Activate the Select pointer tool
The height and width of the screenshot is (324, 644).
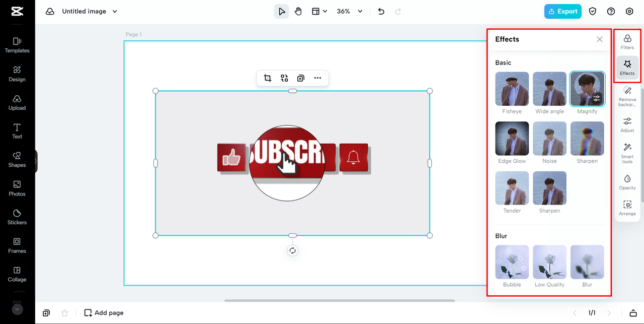click(282, 11)
